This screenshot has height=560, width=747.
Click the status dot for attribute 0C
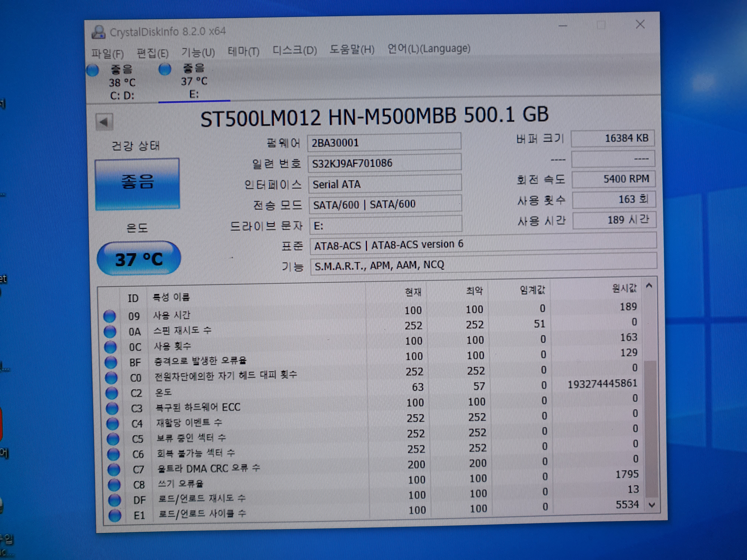110,347
